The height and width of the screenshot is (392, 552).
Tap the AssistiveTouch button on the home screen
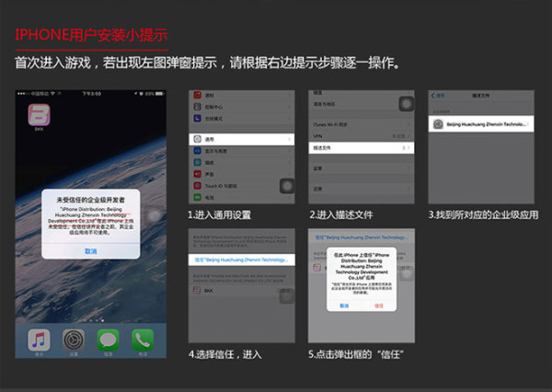(155, 216)
